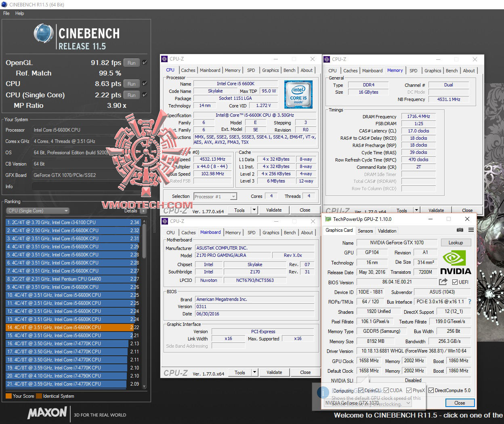Screen dimensions: 504x424
Task: Click the CPU-Z title bar icon
Action: [164, 59]
